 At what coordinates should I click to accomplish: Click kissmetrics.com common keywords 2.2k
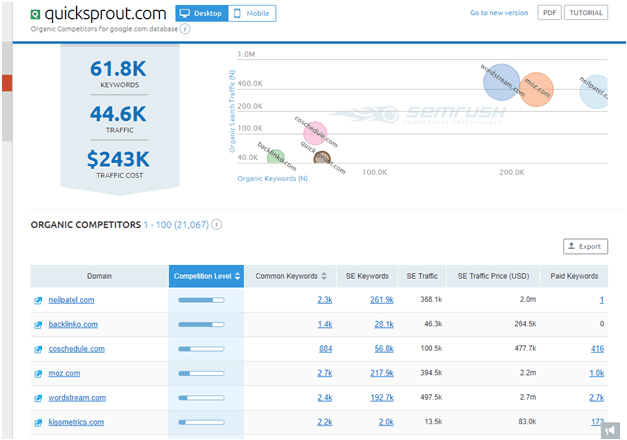325,422
